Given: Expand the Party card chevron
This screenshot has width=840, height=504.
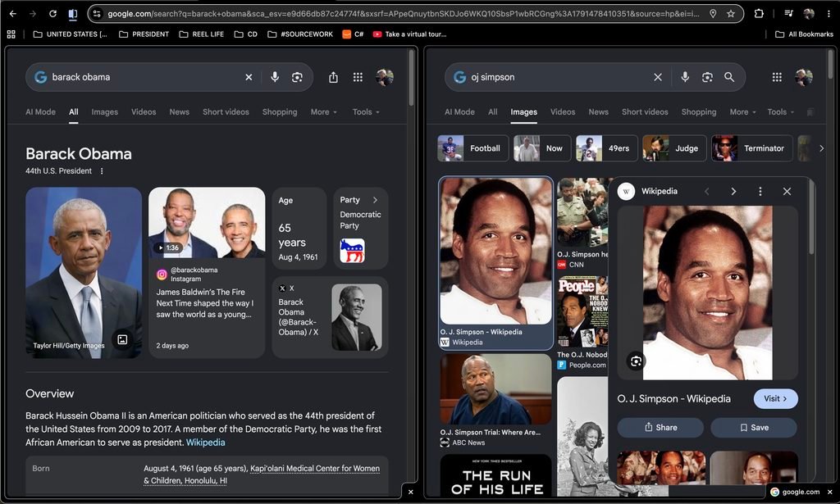Looking at the screenshot, I should (x=375, y=200).
